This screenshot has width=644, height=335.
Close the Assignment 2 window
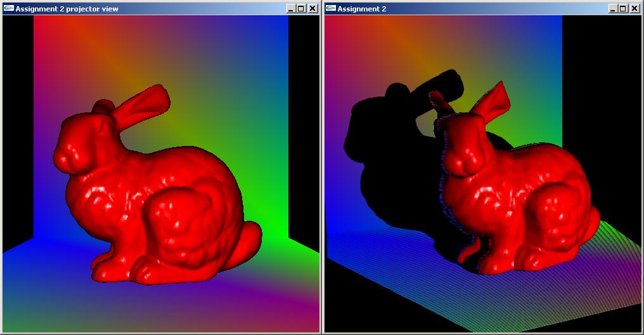click(x=635, y=9)
